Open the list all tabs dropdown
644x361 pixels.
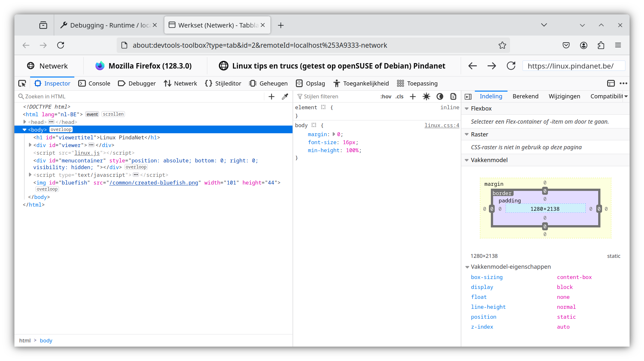point(544,25)
